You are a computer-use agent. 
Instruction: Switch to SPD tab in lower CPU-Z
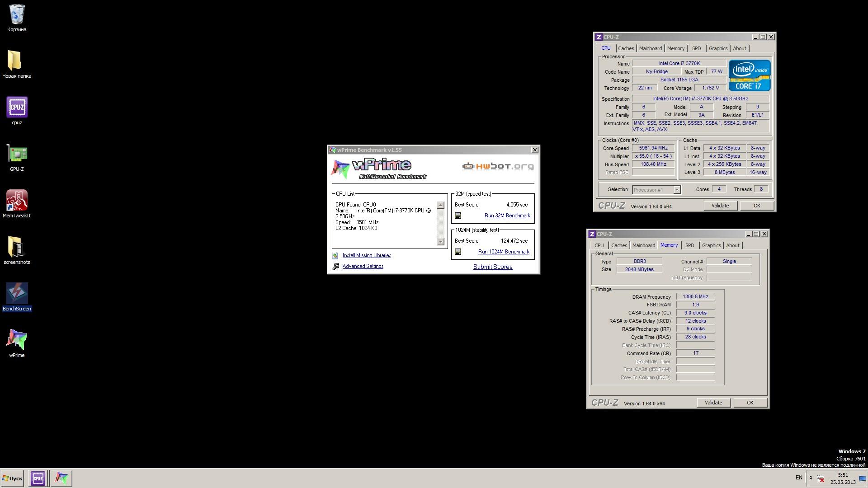tap(689, 245)
